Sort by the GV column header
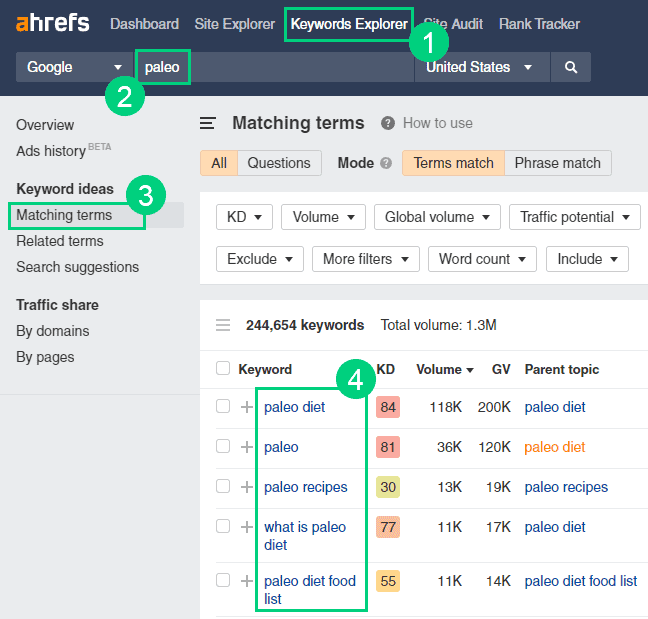 [501, 369]
